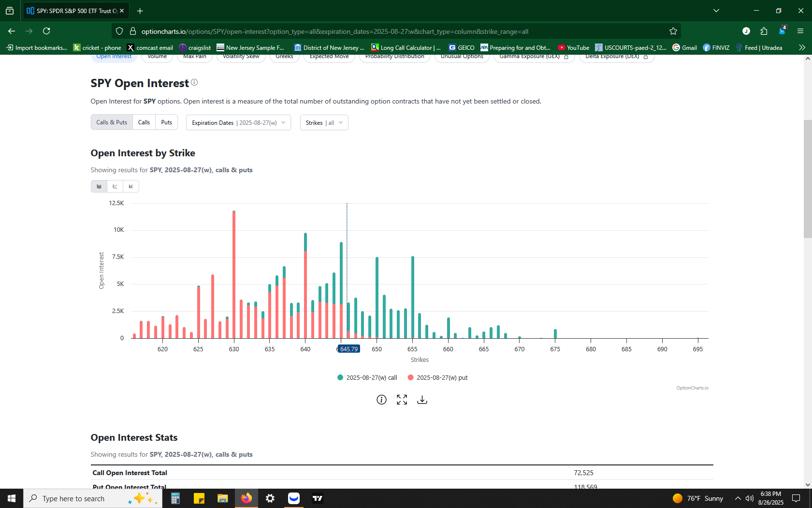Open the weather widget showing 76°F Sunny
812x508 pixels.
pos(698,498)
